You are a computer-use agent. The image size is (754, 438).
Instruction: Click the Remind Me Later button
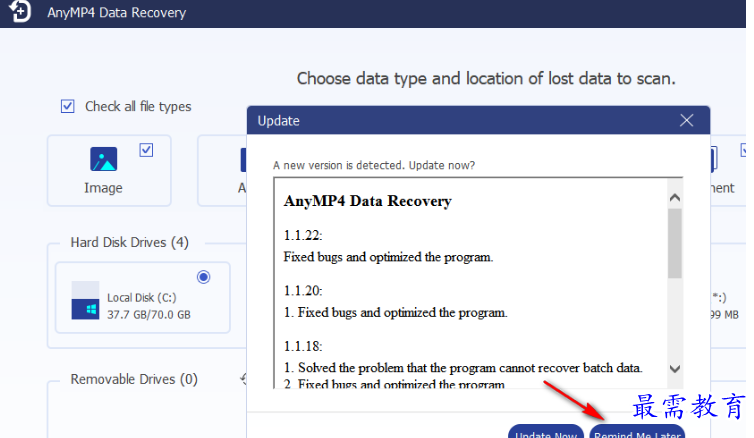(x=637, y=431)
